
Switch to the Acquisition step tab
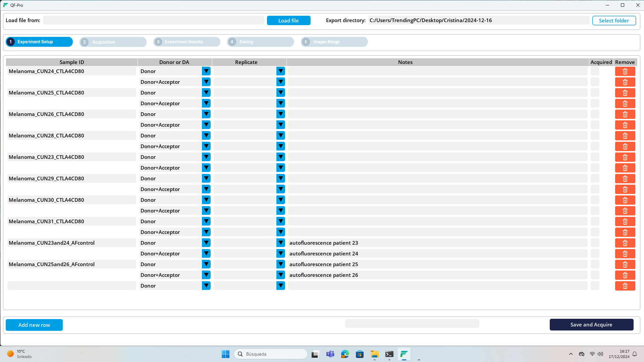113,42
